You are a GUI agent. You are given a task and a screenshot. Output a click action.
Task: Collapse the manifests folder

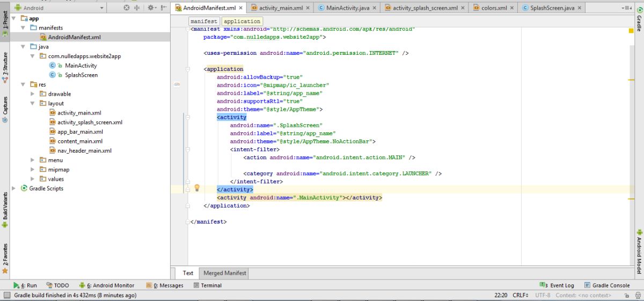tap(23, 27)
